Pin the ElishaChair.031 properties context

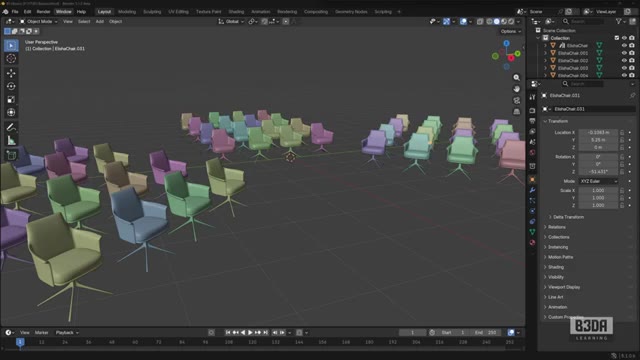pos(632,96)
